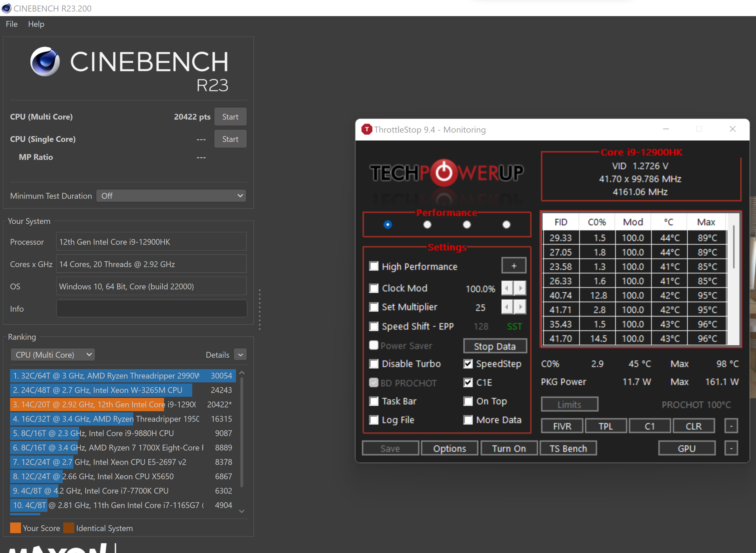This screenshot has width=756, height=553.
Task: Click the plus button beside High Performance
Action: (x=514, y=266)
